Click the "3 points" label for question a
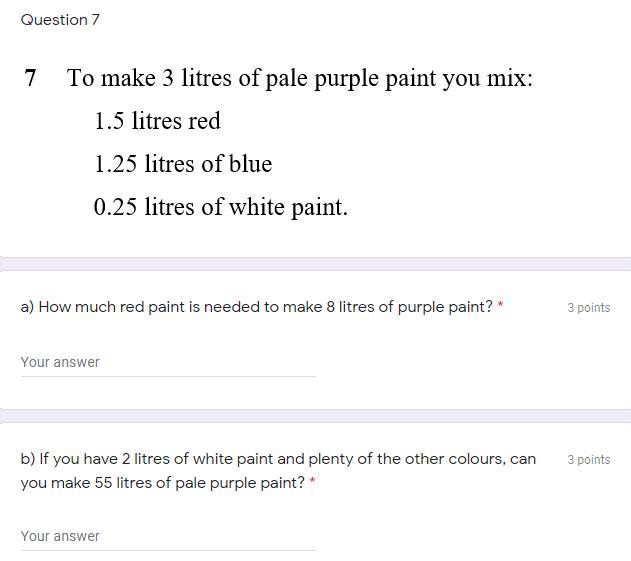This screenshot has height=561, width=631. pyautogui.click(x=588, y=308)
